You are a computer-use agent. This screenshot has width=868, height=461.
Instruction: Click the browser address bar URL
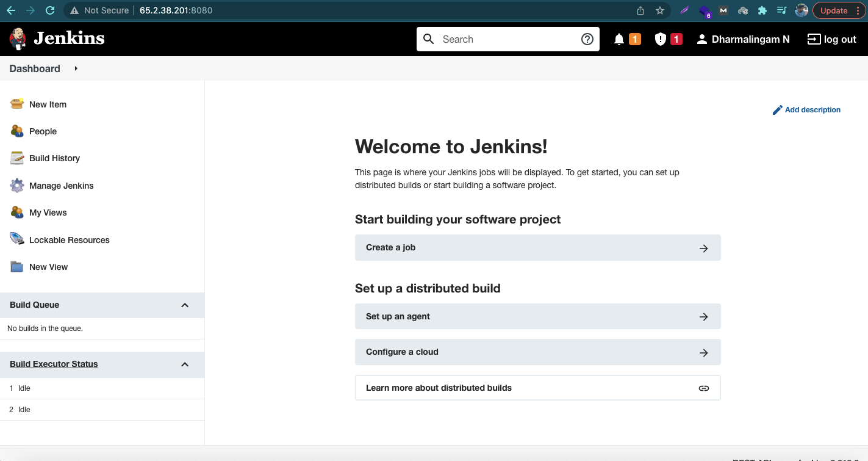click(176, 10)
